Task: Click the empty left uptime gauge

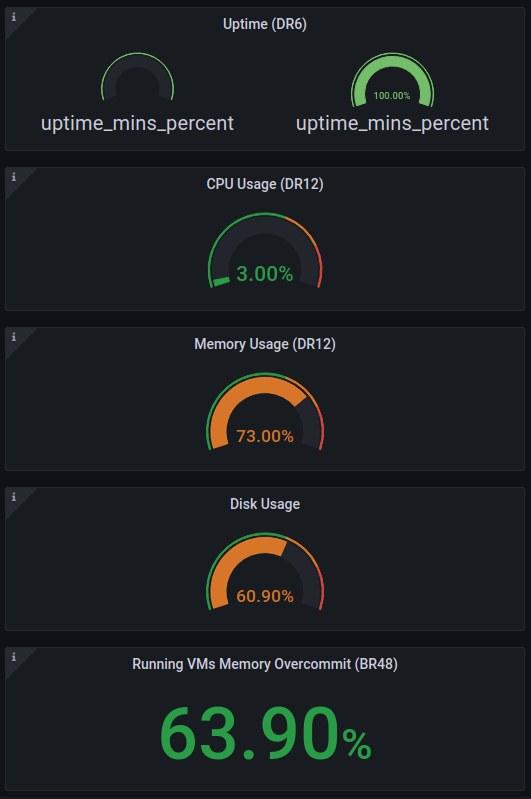Action: click(138, 77)
